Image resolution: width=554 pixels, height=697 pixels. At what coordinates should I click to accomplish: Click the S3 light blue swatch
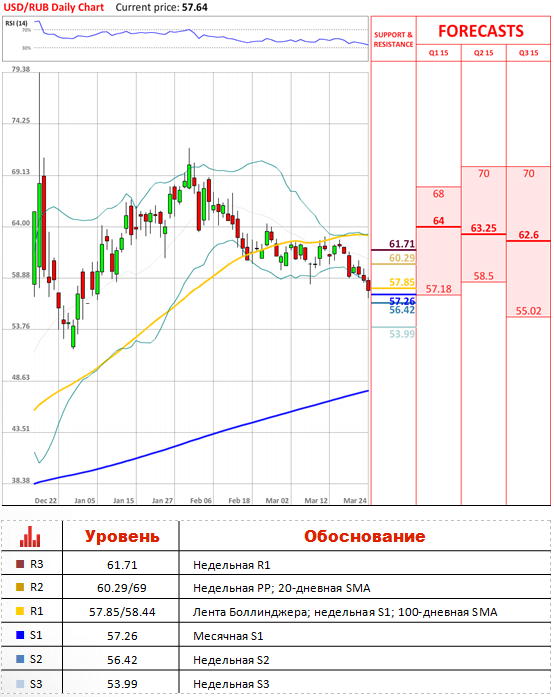point(20,684)
